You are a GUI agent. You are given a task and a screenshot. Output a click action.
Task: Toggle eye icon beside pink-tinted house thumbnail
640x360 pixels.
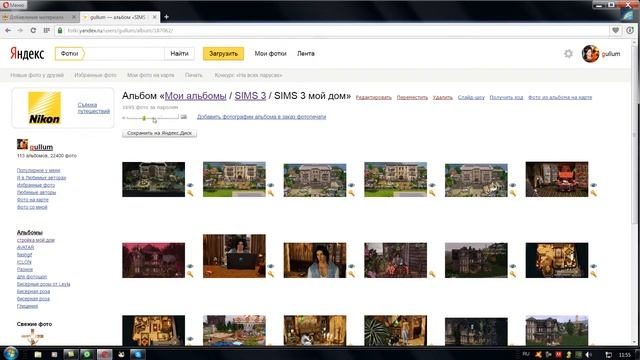point(190,266)
